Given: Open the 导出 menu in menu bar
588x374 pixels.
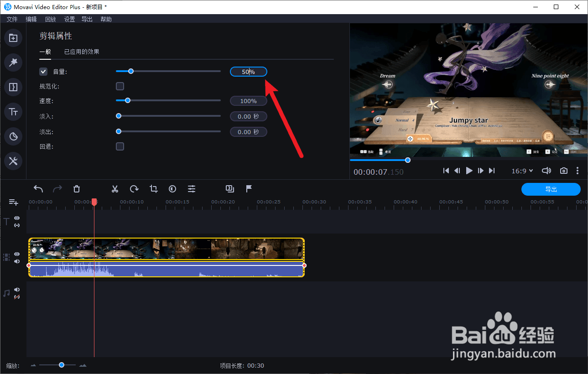Looking at the screenshot, I should (87, 19).
